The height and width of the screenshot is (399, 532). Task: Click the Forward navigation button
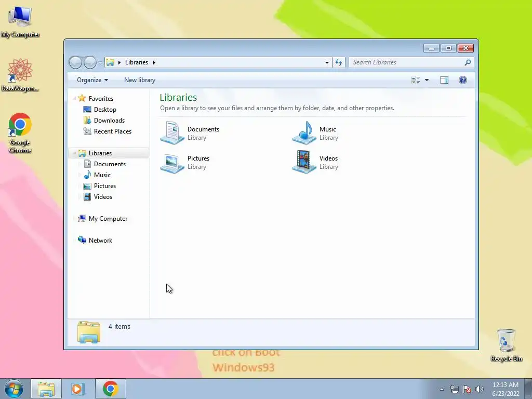tap(90, 62)
